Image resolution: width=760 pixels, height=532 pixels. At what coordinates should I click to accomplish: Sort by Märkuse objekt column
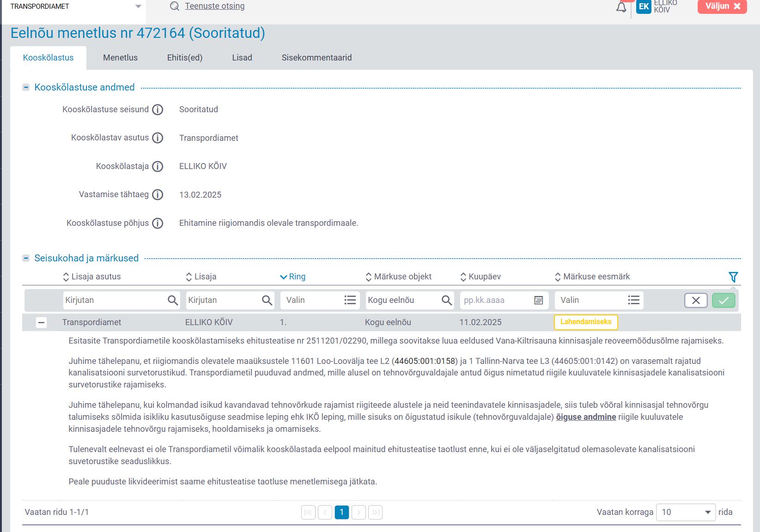point(398,277)
